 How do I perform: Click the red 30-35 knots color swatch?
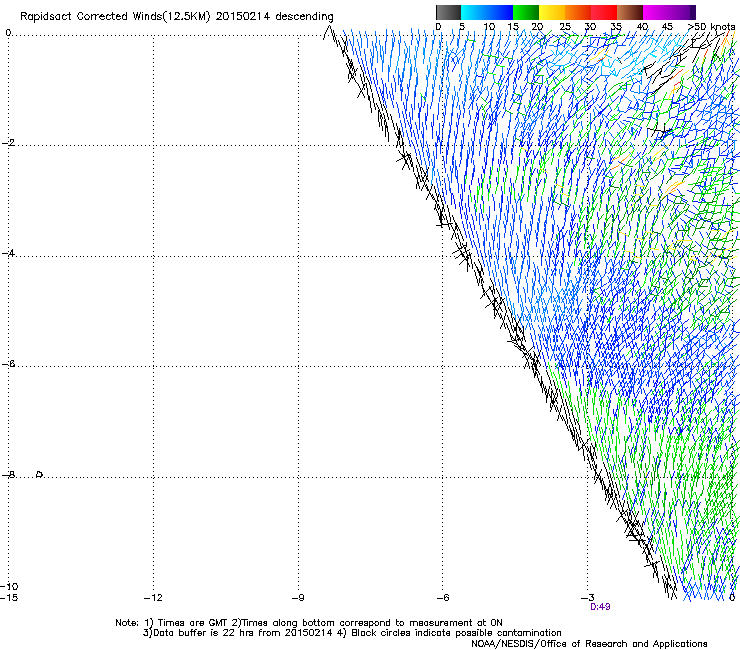604,12
